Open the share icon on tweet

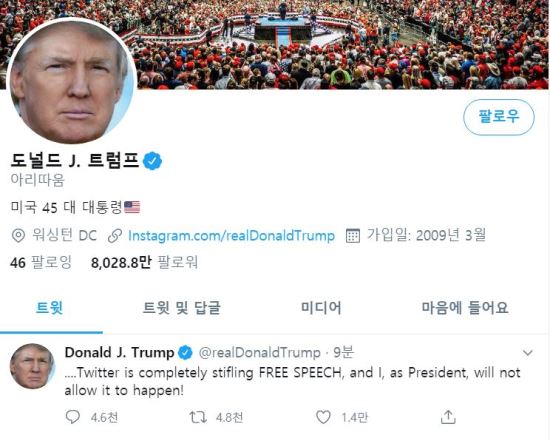pyautogui.click(x=448, y=417)
